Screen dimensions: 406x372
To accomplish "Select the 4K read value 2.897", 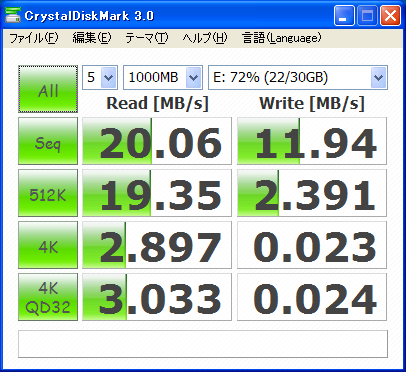I will (x=157, y=245).
